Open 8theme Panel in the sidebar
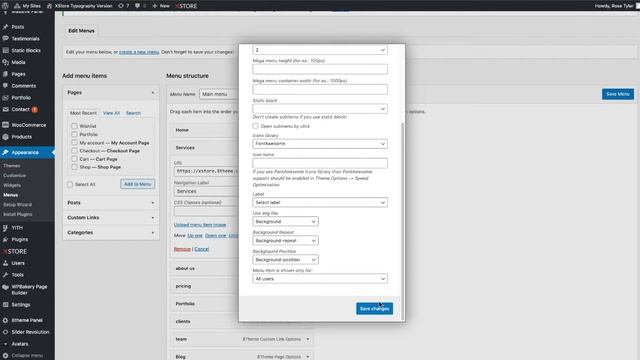Viewport: 640px width, 360px height. [27, 320]
